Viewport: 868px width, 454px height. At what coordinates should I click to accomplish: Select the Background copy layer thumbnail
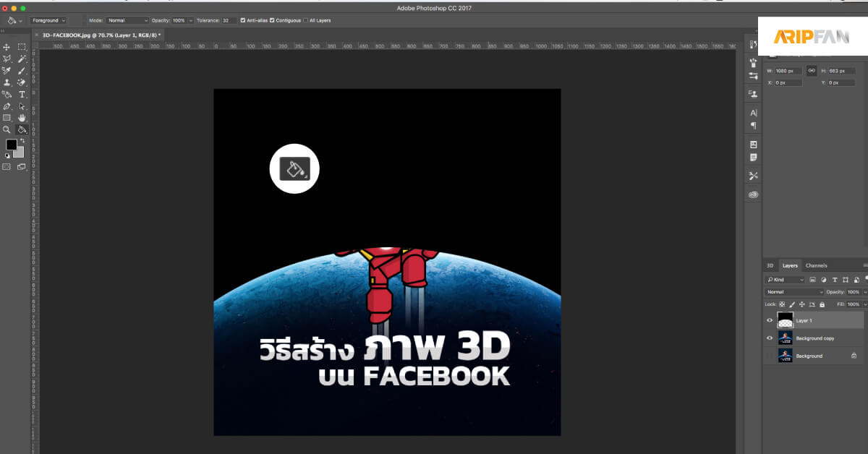pos(785,338)
